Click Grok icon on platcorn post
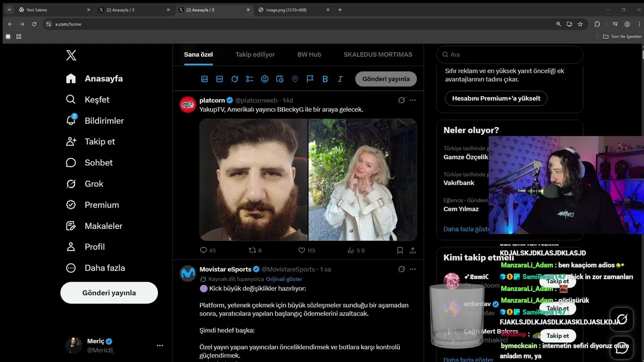Screen dimensions: 644x362 click(x=401, y=100)
